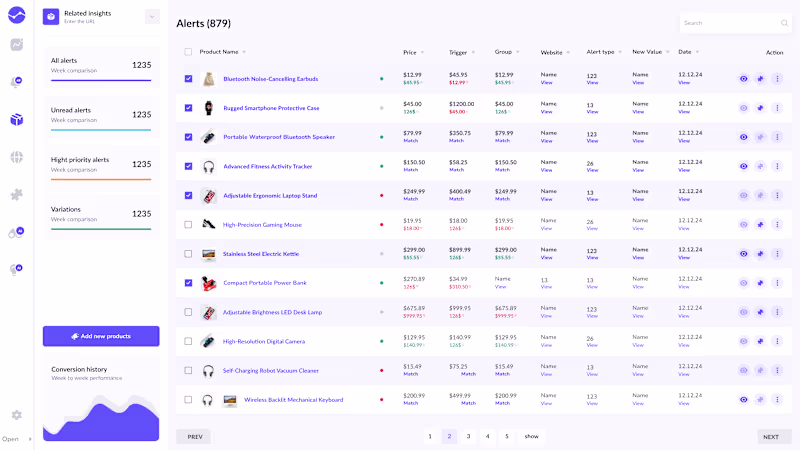Toggle visibility of Portable Waterproof Bluetooth Speaker row
Screen dimensions: 800x450
743,137
